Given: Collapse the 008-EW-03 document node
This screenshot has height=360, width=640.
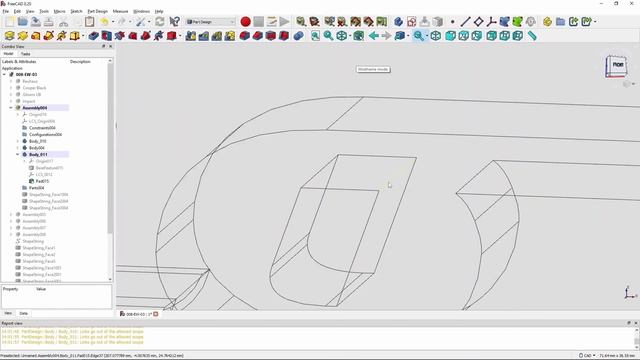Looking at the screenshot, I should click(x=4, y=74).
